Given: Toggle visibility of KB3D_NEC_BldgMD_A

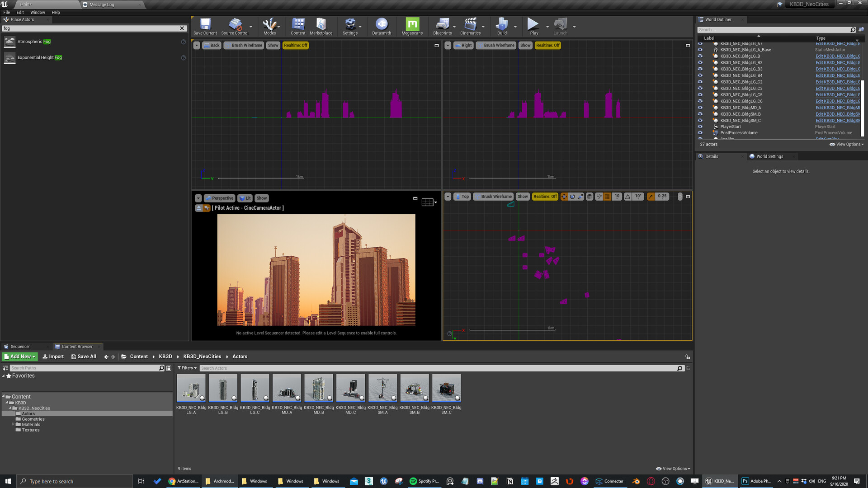Looking at the screenshot, I should (x=700, y=108).
